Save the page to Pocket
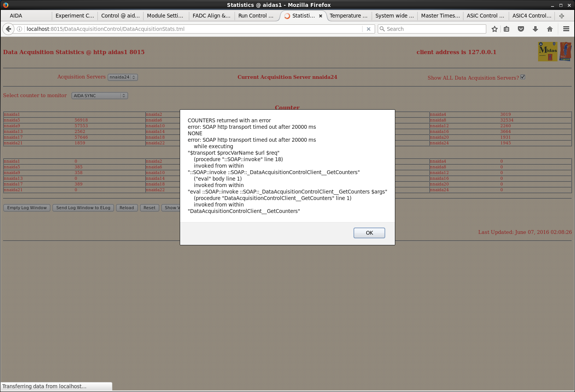 pyautogui.click(x=521, y=29)
